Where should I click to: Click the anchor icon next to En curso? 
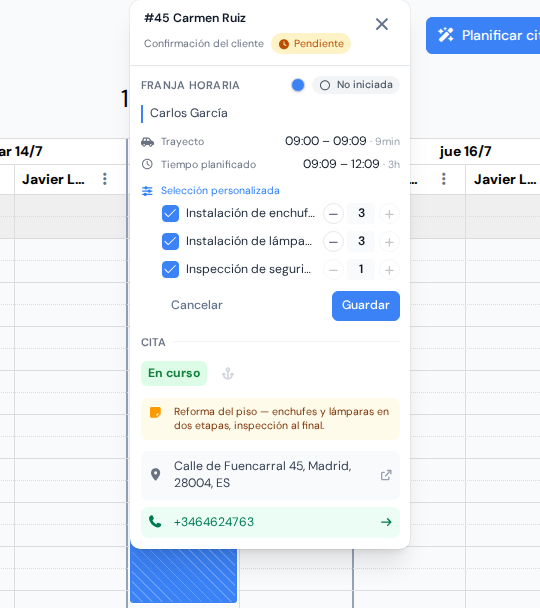(x=228, y=374)
